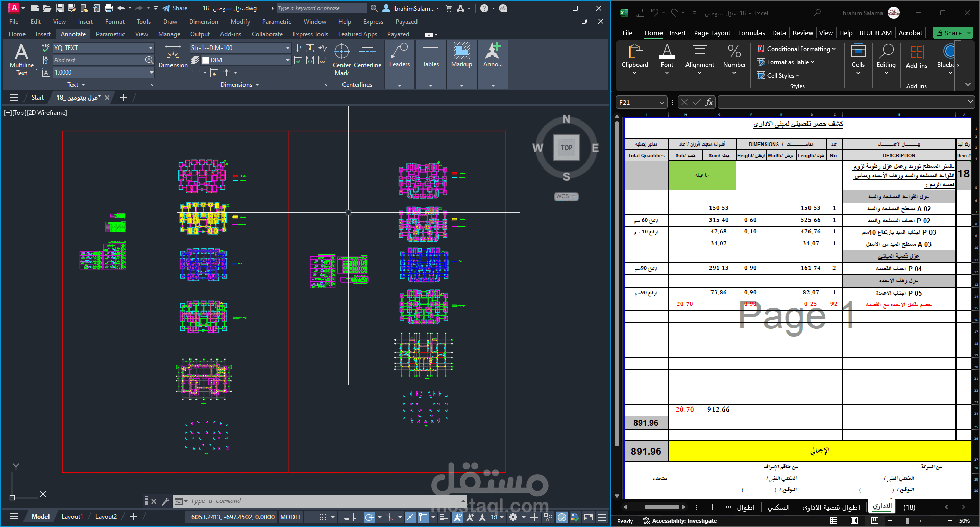Toggle polar tracking on the status bar
This screenshot has height=527, width=980.
click(370, 517)
